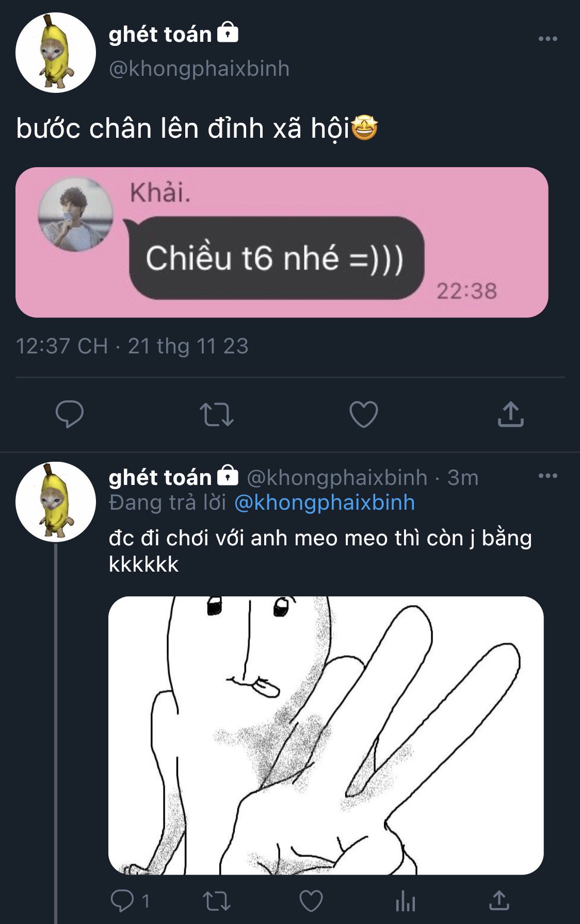
Task: Open the hand drawing meme image
Action: 326,735
